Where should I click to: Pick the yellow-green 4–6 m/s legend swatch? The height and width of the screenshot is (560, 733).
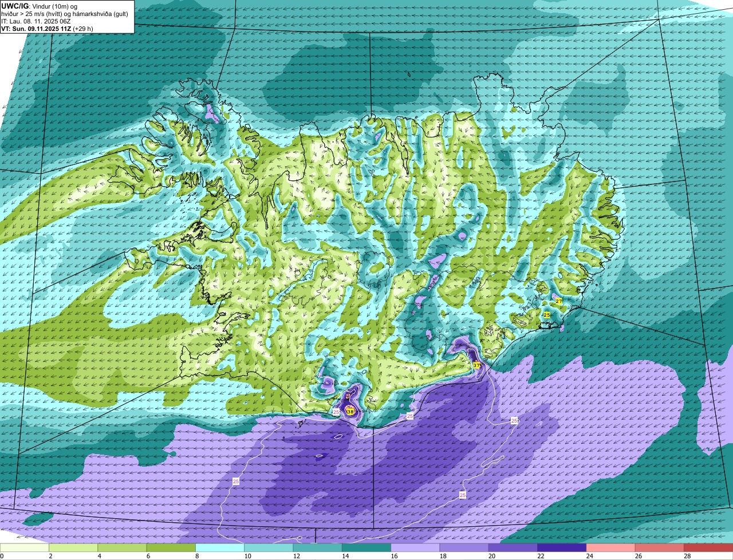point(122,547)
